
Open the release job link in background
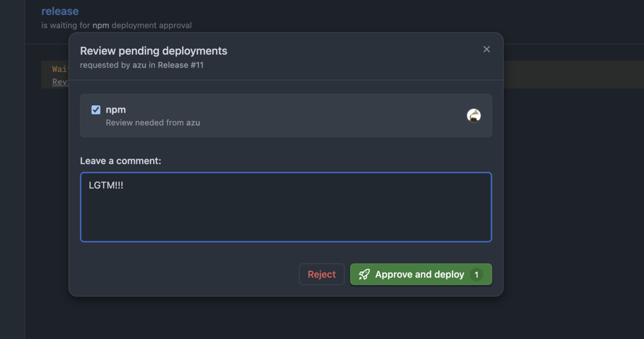60,11
